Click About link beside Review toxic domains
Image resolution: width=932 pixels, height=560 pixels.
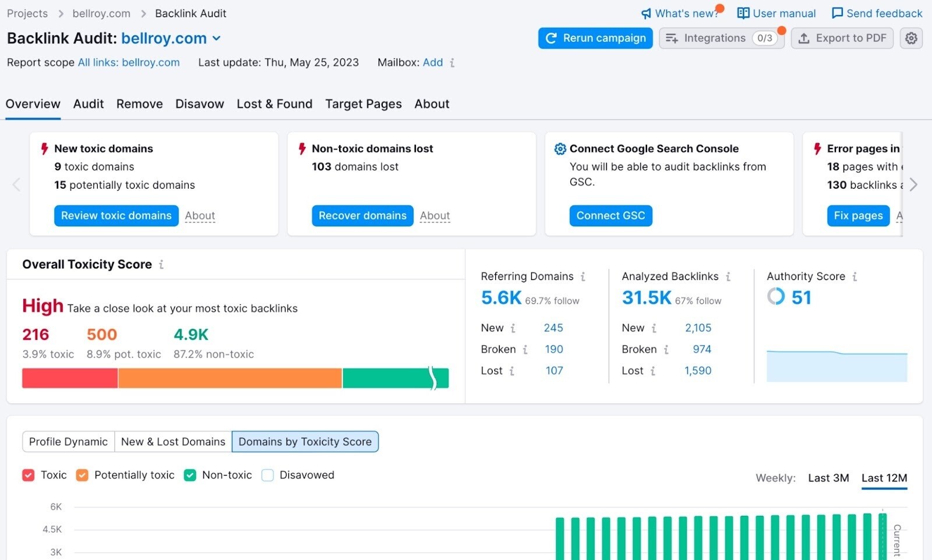pos(200,216)
